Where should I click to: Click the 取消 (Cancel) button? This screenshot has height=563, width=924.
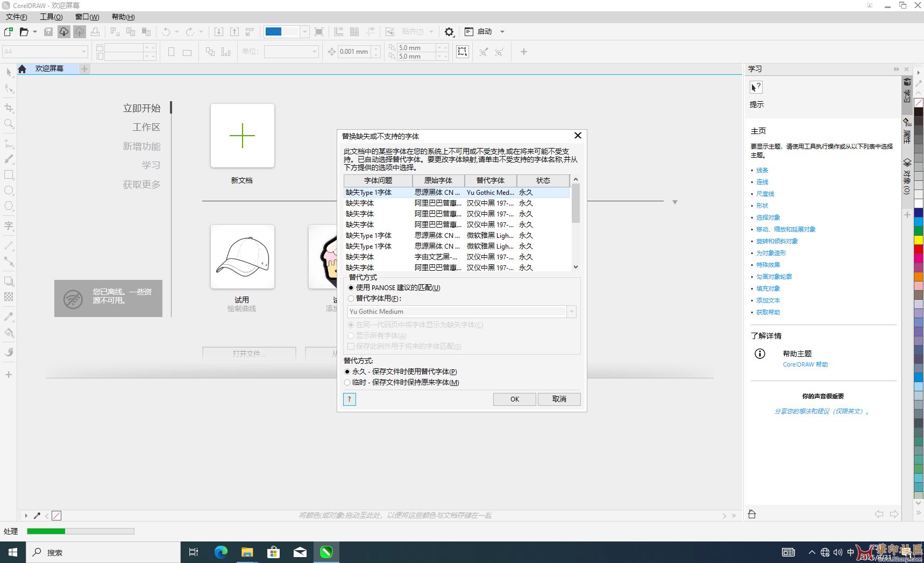pyautogui.click(x=559, y=399)
